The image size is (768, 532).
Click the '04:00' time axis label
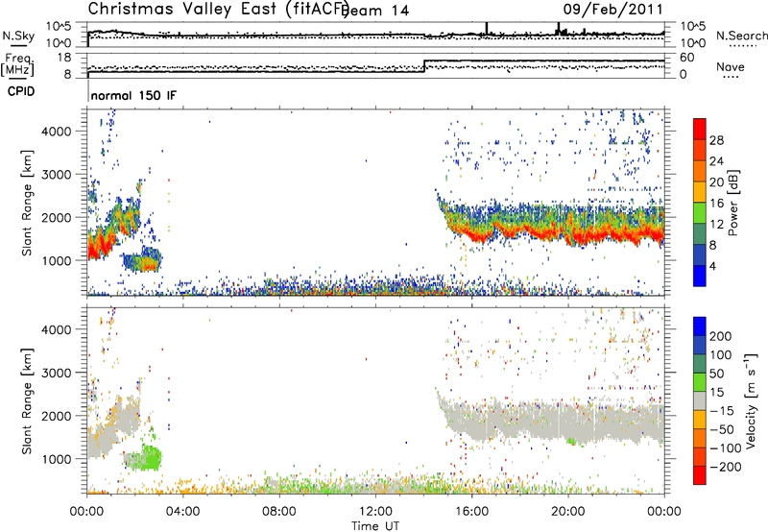click(x=183, y=512)
